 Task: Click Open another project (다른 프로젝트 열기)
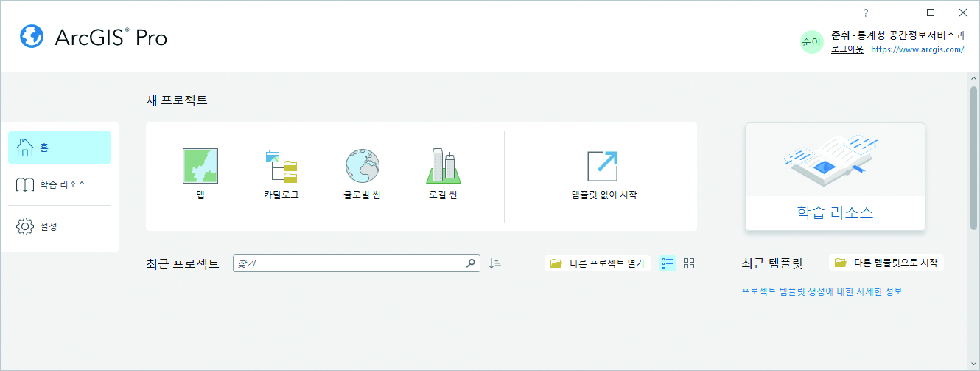pyautogui.click(x=598, y=263)
